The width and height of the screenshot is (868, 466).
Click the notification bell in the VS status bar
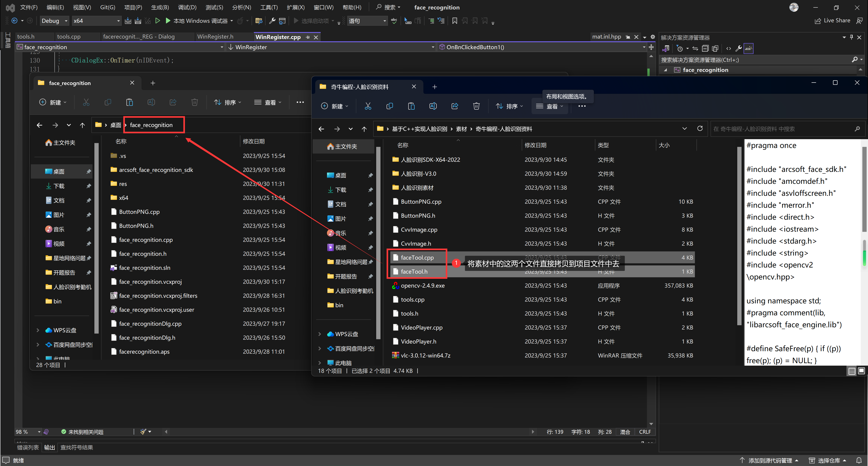859,460
